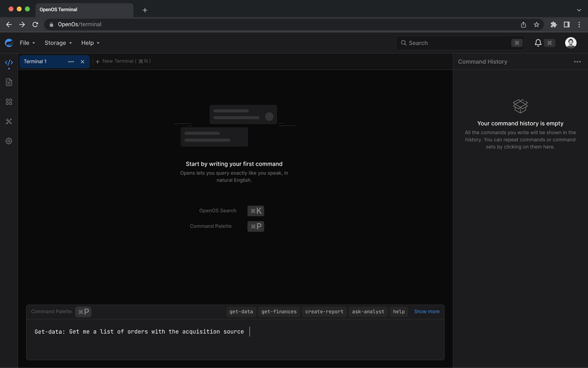Click the Search field in header
Screen dimensions: 588x368
click(x=460, y=43)
